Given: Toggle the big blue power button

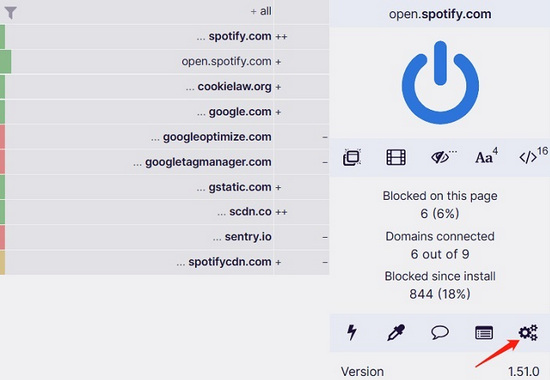Looking at the screenshot, I should [x=440, y=82].
